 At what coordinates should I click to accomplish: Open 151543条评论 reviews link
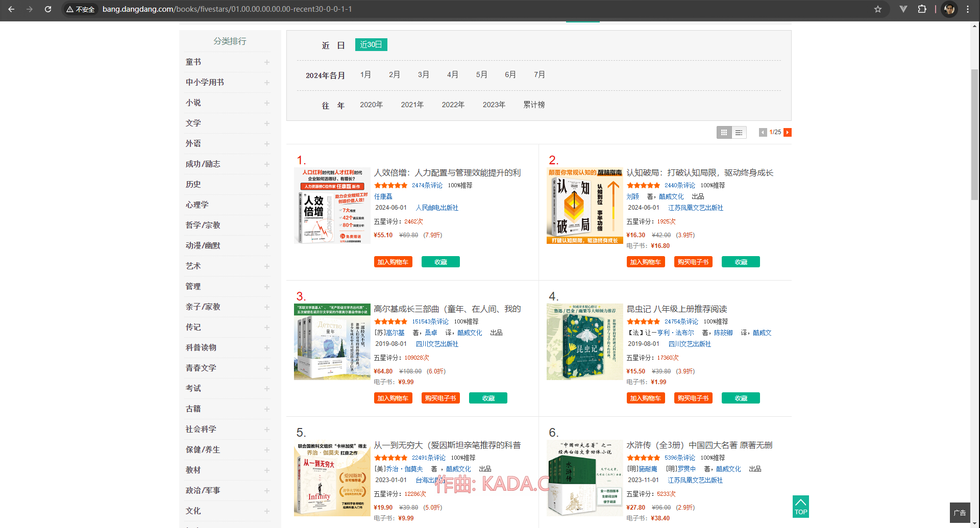tap(430, 321)
